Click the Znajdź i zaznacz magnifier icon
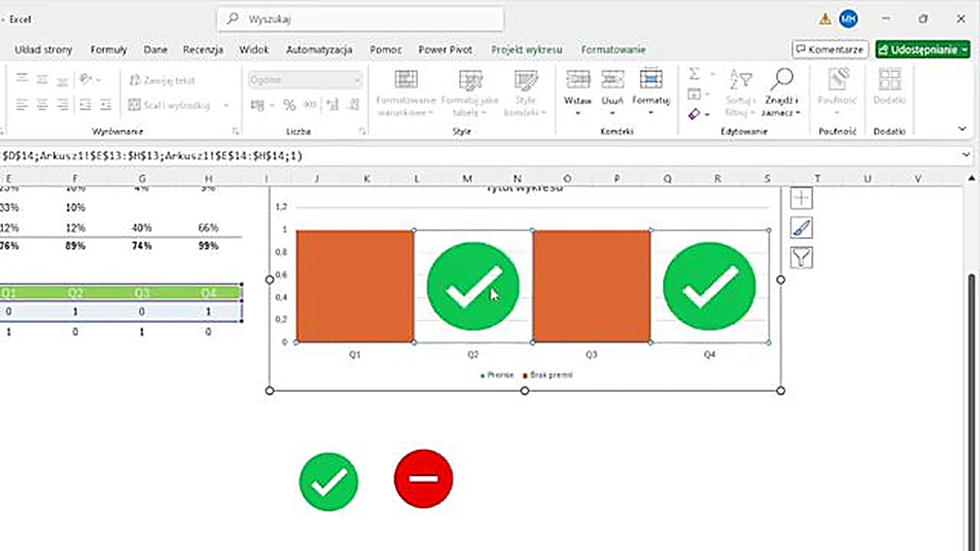 pyautogui.click(x=781, y=79)
